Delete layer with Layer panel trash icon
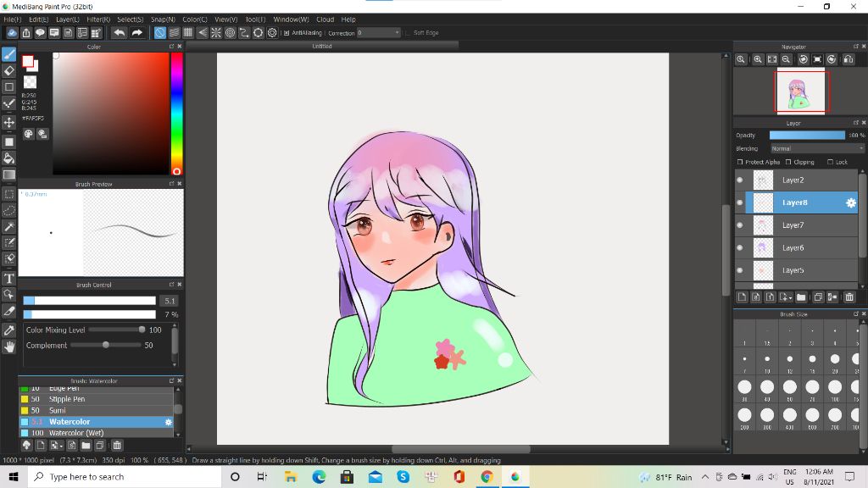Screen dimensions: 868x488 [x=849, y=297]
